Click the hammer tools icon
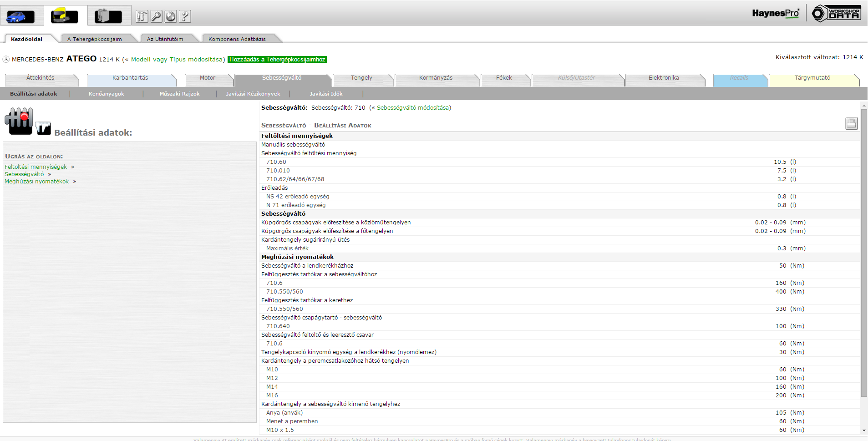Screen dimensions: 868x441 tap(142, 17)
